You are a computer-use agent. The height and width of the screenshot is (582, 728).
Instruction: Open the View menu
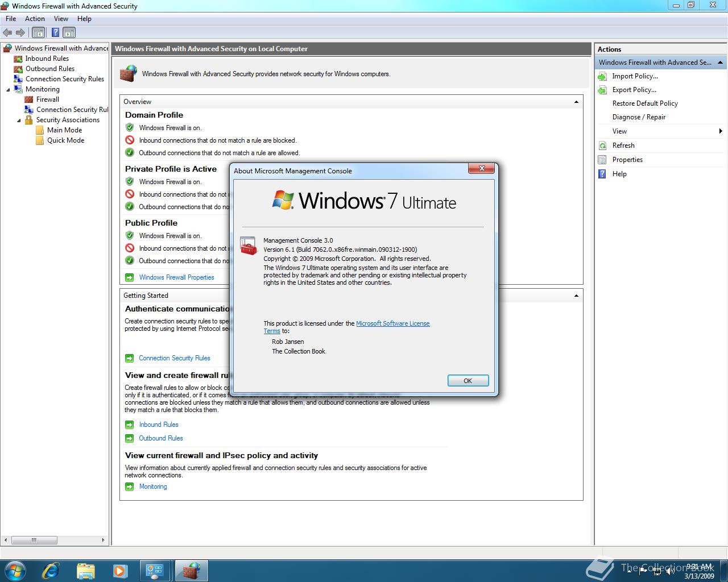click(61, 19)
